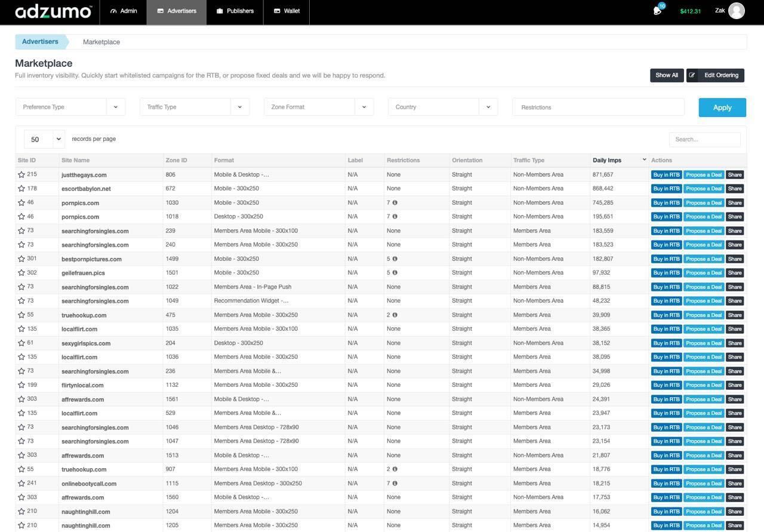Image resolution: width=764 pixels, height=532 pixels.
Task: Click the blue Apply button
Action: click(x=722, y=107)
